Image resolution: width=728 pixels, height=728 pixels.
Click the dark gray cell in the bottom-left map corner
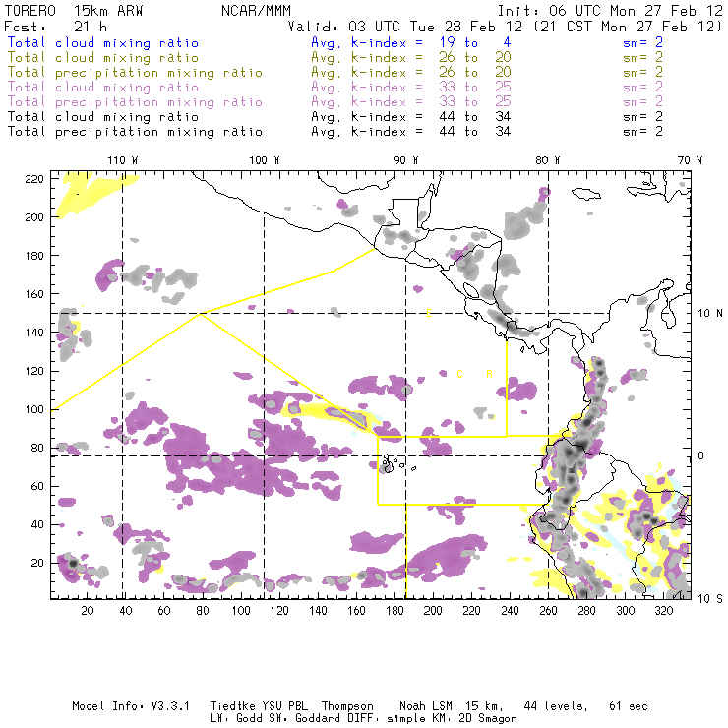click(x=72, y=563)
